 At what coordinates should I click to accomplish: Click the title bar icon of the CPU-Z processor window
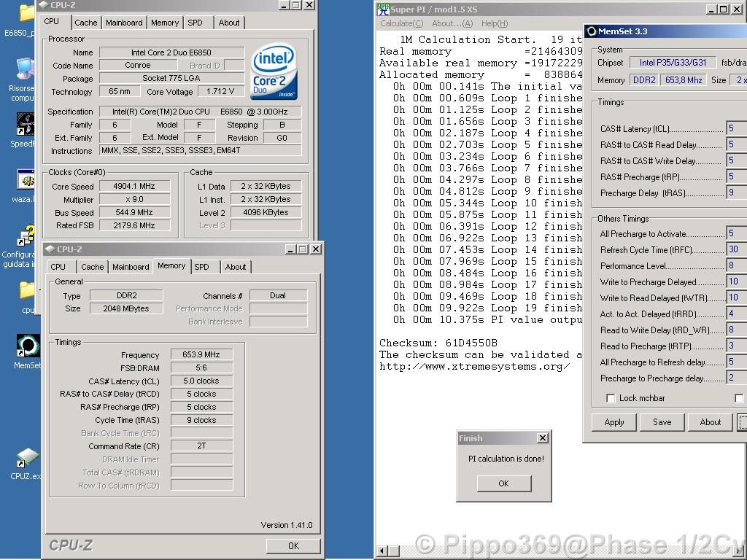click(43, 5)
